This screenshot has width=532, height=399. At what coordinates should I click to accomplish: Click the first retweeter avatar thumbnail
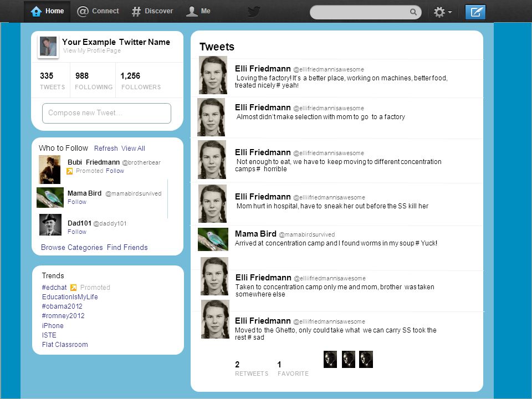point(330,359)
